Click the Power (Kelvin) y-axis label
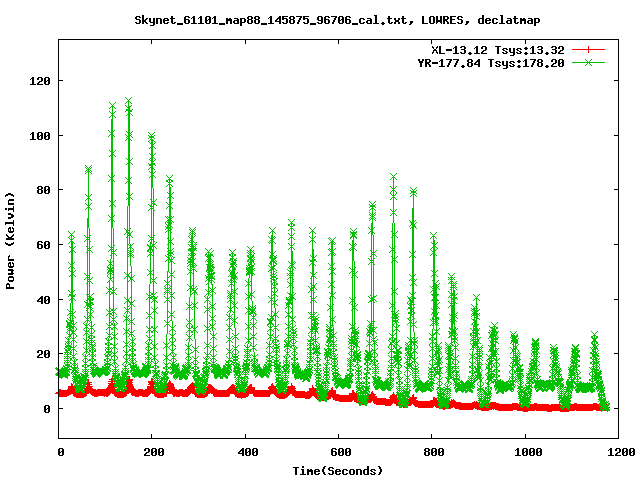640x480 pixels. pos(11,240)
